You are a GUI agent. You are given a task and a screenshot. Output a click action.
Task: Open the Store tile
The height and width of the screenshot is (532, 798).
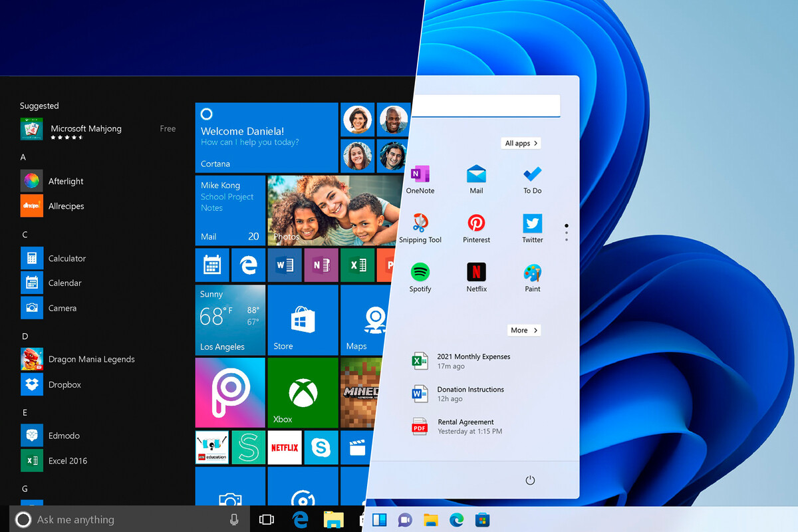tap(303, 319)
